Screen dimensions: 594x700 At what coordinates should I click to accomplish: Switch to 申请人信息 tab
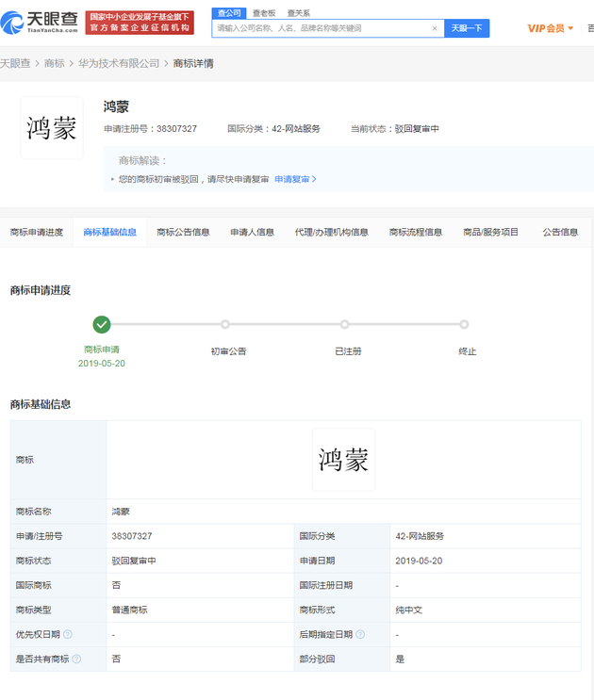point(253,232)
